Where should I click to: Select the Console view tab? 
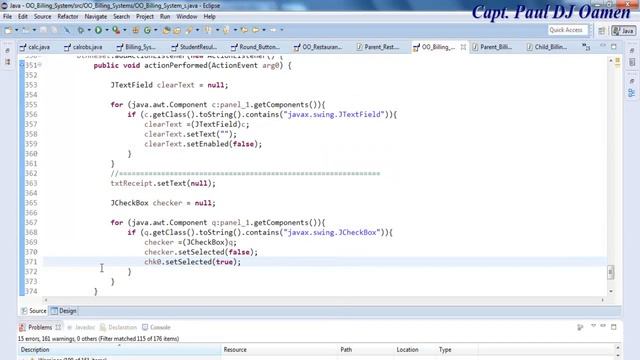[x=156, y=327]
